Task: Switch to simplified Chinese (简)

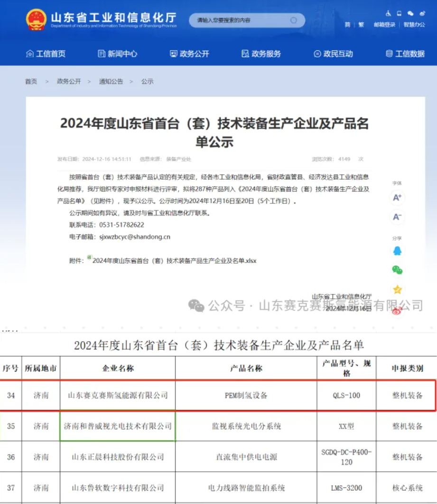Action: coord(347,25)
